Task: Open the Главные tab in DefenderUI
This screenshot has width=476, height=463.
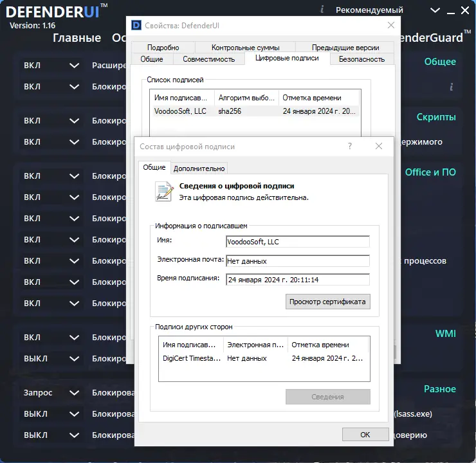Action: [x=77, y=38]
